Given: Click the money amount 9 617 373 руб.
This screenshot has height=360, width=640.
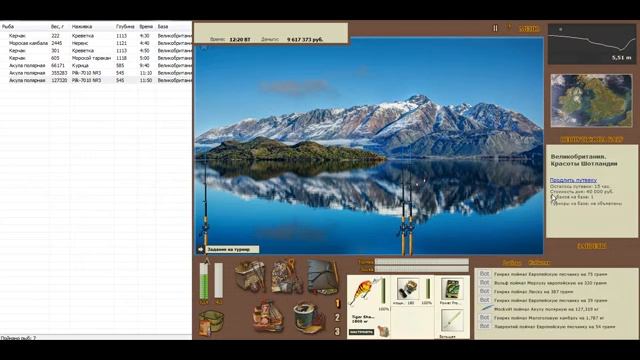Looking at the screenshot, I should [304, 40].
